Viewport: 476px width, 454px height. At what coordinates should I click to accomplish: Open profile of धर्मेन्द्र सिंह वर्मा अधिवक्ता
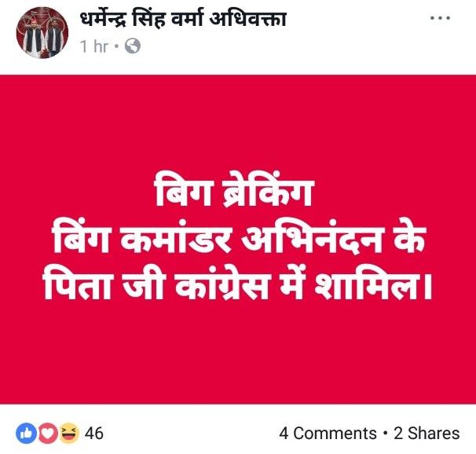(183, 20)
